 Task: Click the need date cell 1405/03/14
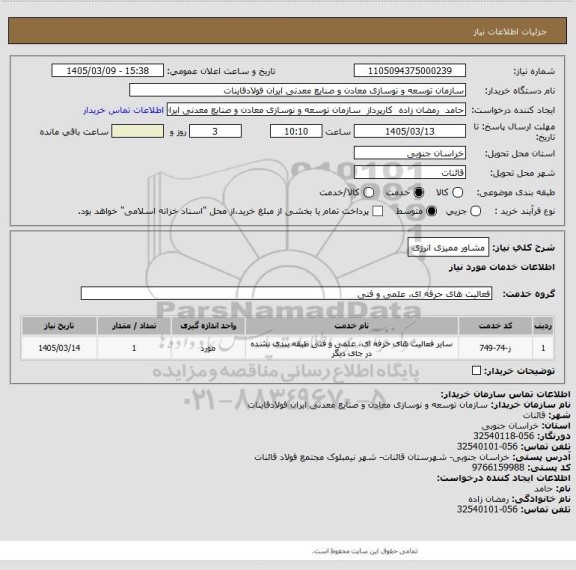click(59, 348)
